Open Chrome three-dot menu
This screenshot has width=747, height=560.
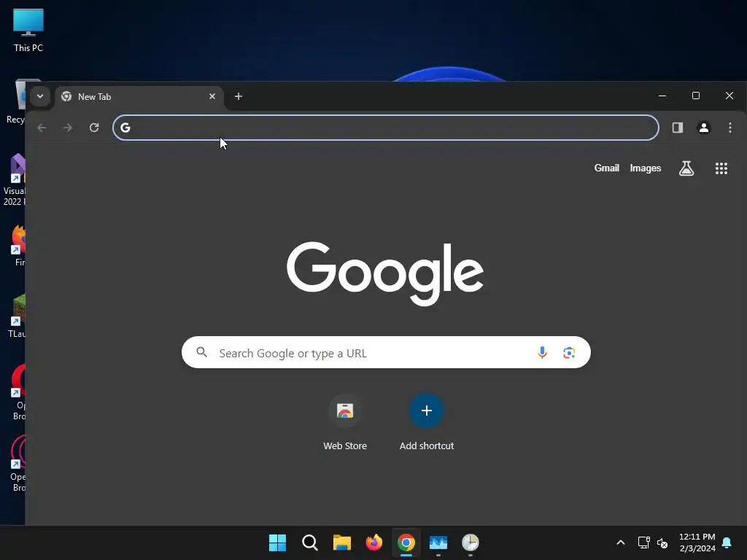[x=729, y=128]
